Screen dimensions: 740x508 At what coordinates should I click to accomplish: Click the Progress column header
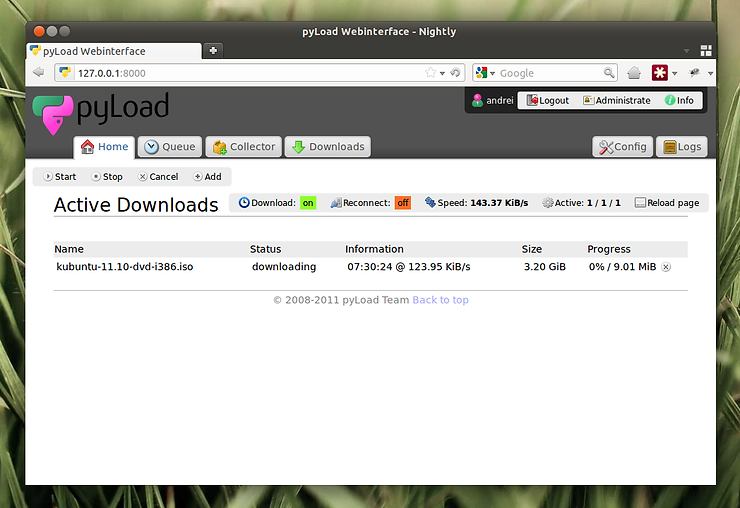pyautogui.click(x=609, y=249)
